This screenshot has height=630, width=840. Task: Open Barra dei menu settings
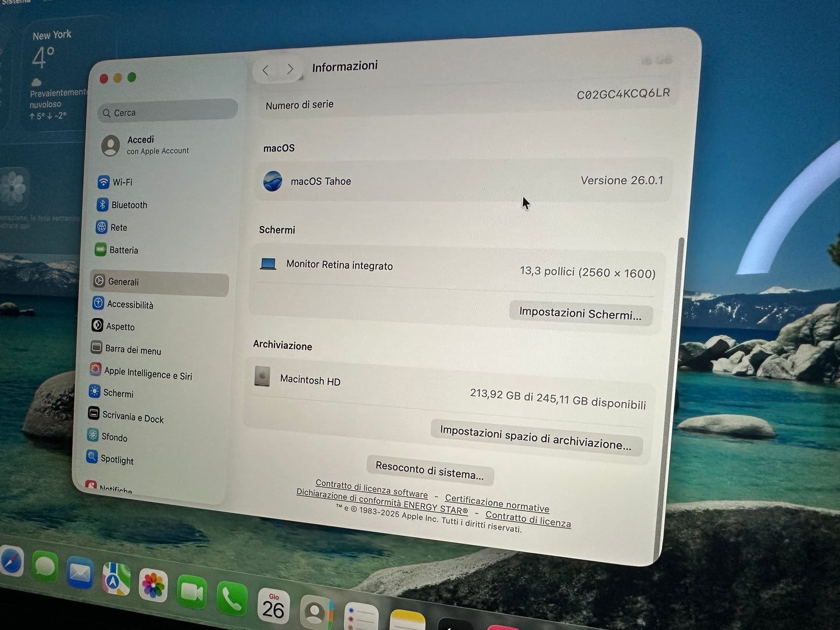pos(133,349)
